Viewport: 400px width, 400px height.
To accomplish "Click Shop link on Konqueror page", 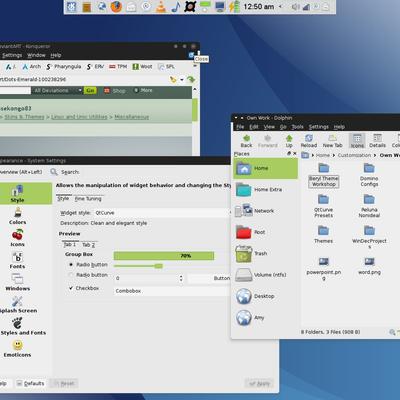I will (x=115, y=90).
